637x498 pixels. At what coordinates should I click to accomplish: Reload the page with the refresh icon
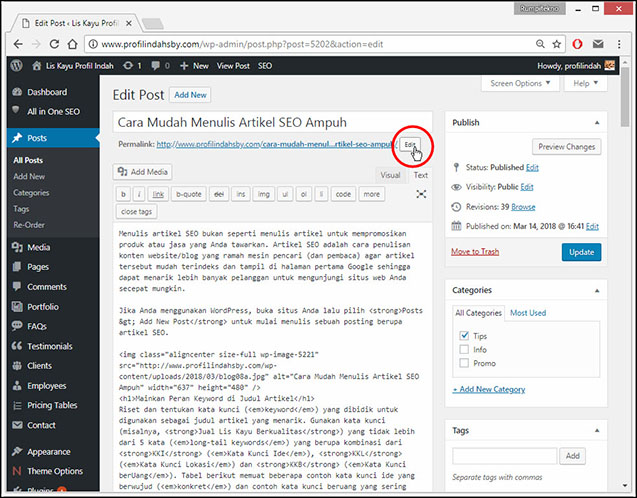tap(54, 44)
